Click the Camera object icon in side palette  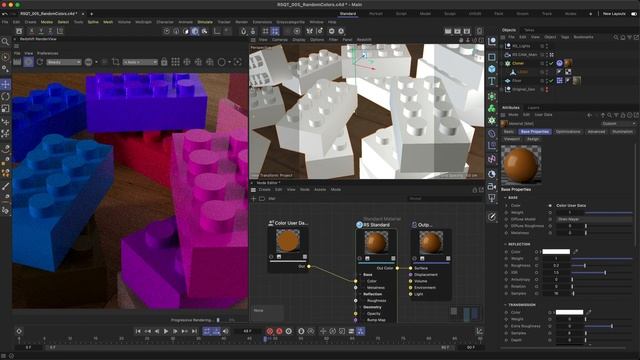[x=492, y=187]
